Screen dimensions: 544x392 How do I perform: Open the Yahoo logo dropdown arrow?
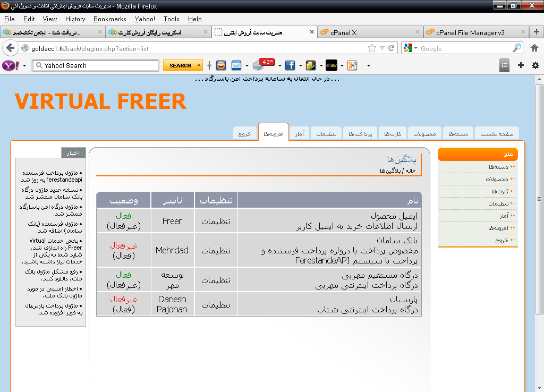[24, 65]
